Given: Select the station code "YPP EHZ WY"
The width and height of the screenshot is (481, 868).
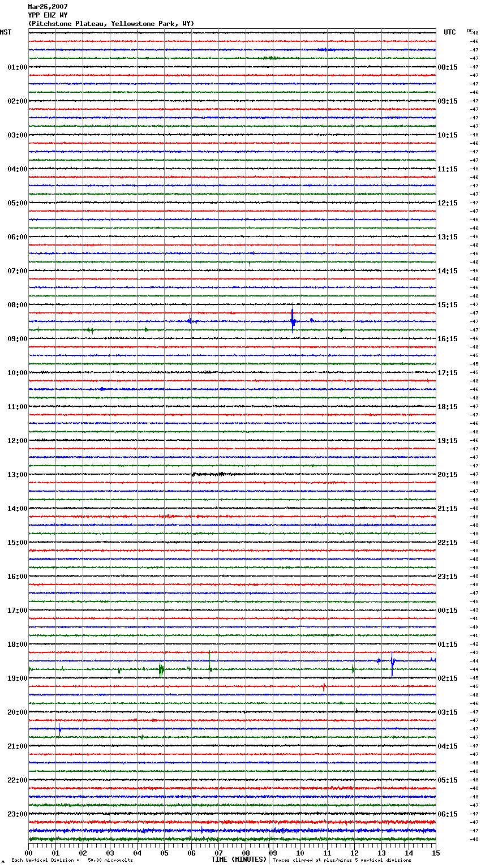Looking at the screenshot, I should coord(48,15).
